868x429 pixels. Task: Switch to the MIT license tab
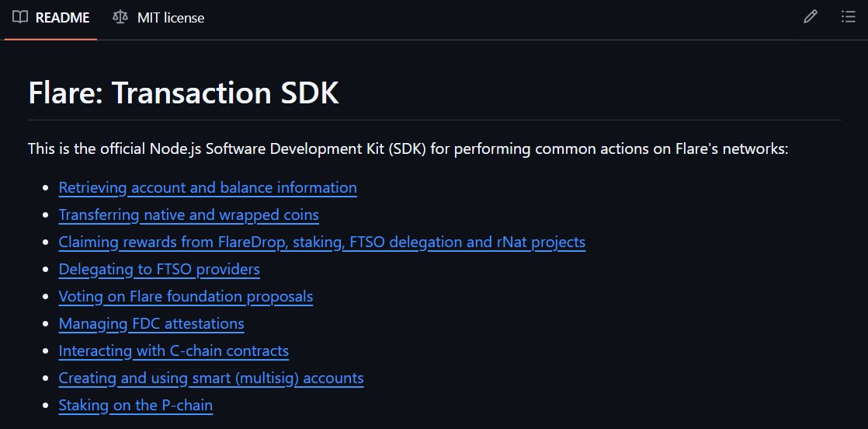tap(158, 18)
